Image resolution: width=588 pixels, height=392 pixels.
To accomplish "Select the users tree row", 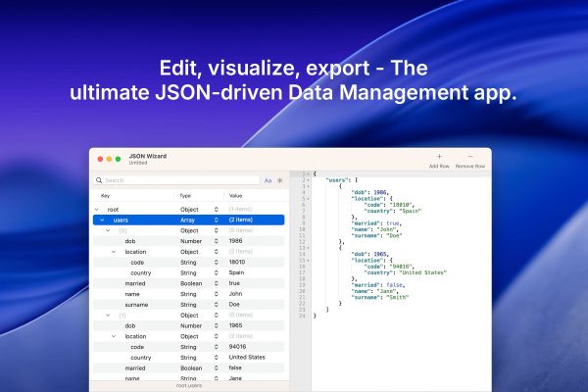I will [188, 220].
